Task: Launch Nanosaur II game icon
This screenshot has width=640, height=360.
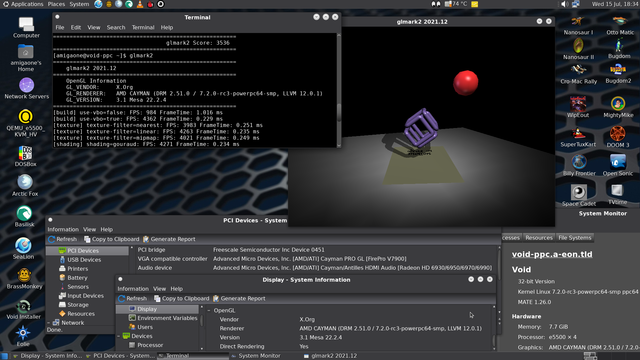Action: pos(578,49)
